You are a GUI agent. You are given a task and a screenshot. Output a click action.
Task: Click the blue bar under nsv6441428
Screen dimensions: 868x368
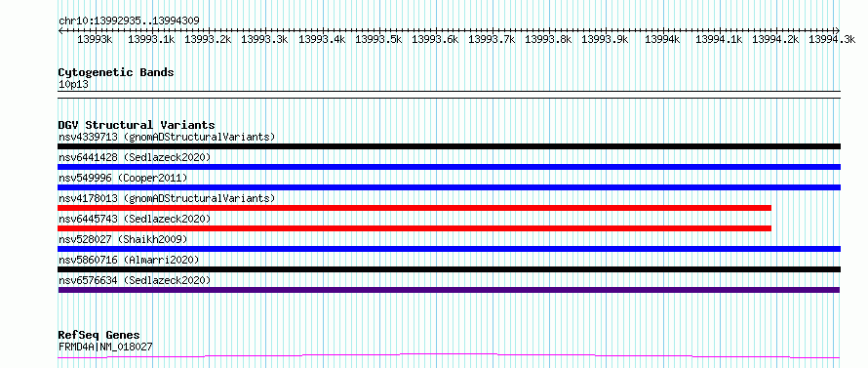click(x=449, y=167)
